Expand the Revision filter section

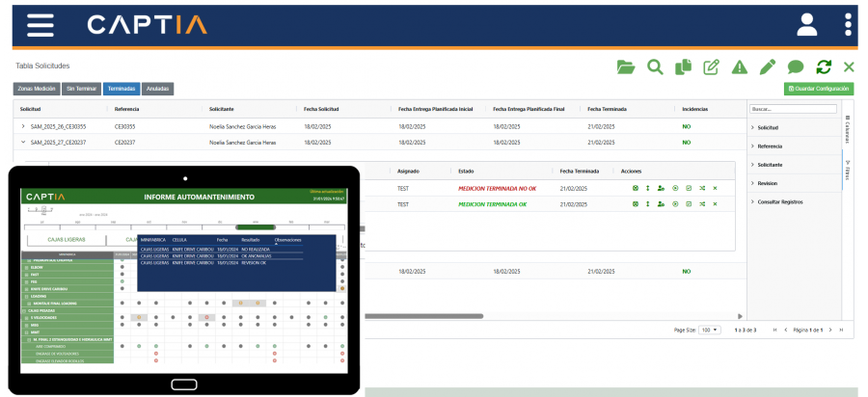click(x=753, y=183)
